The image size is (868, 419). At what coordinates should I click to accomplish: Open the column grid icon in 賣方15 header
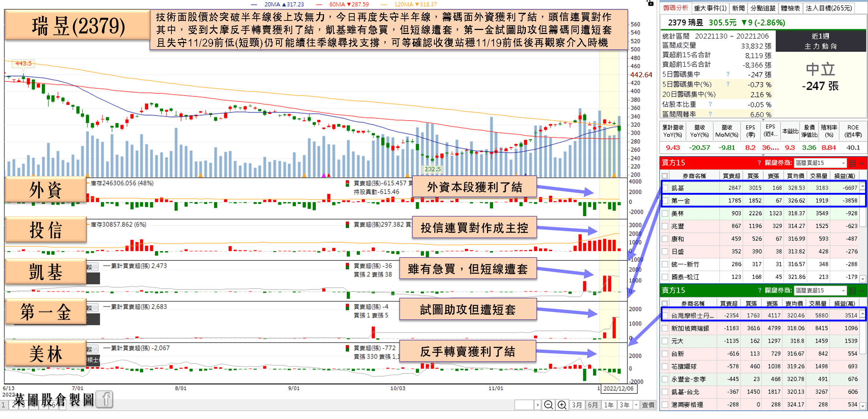(852, 291)
